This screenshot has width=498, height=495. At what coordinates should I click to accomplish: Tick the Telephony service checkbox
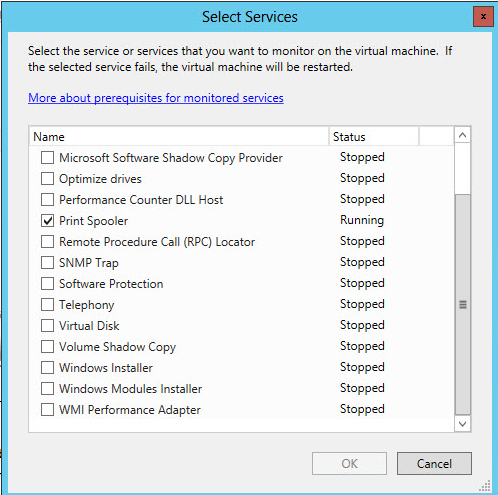coord(47,305)
